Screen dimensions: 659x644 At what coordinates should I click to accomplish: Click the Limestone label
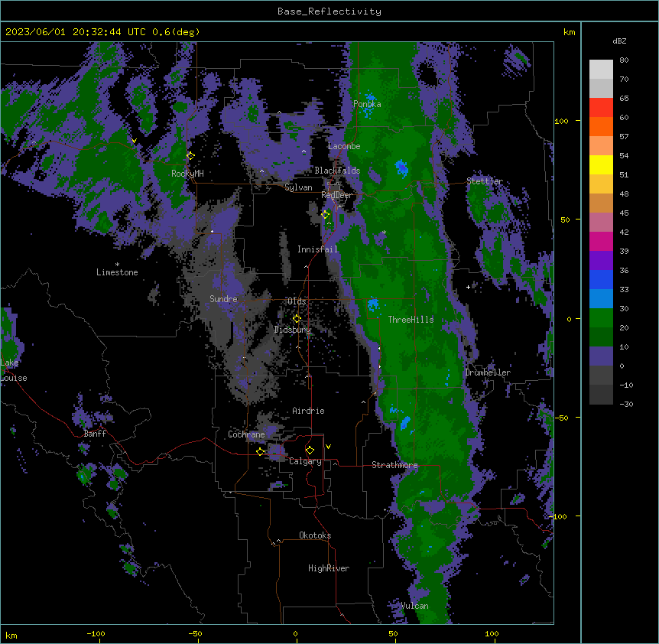(117, 272)
